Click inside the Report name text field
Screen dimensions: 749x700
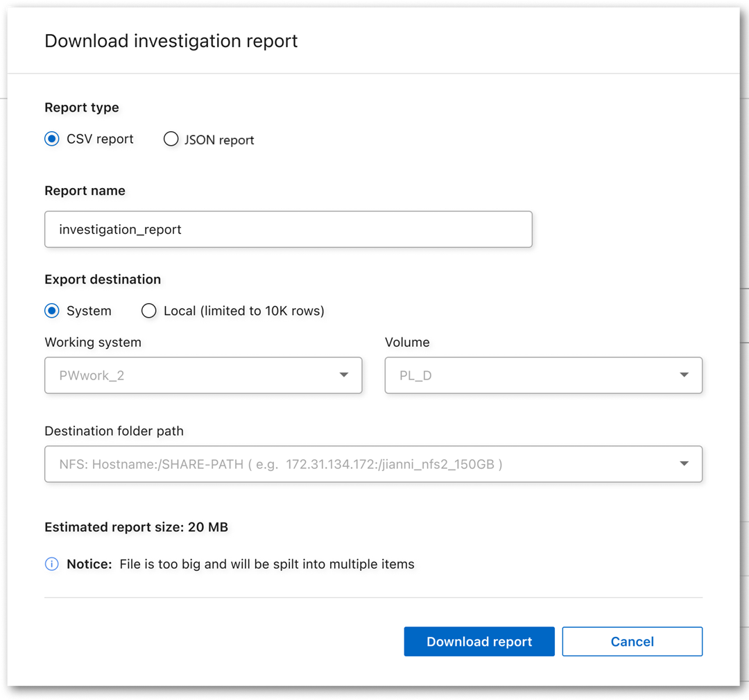[289, 229]
